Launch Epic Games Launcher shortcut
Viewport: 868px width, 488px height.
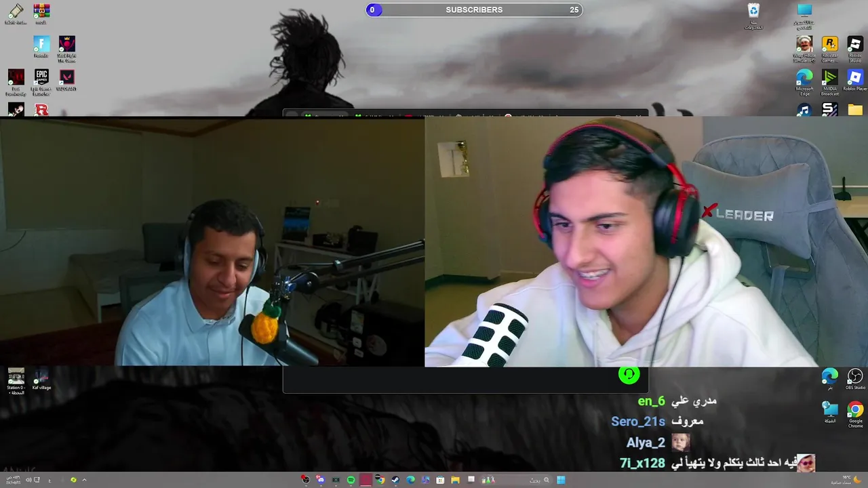click(41, 81)
